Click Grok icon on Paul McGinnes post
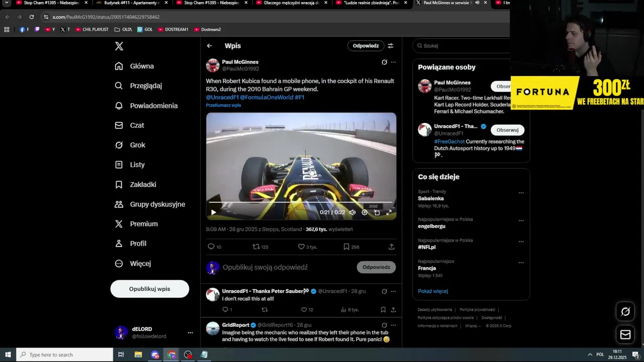Image resolution: width=644 pixels, height=362 pixels. [x=384, y=62]
